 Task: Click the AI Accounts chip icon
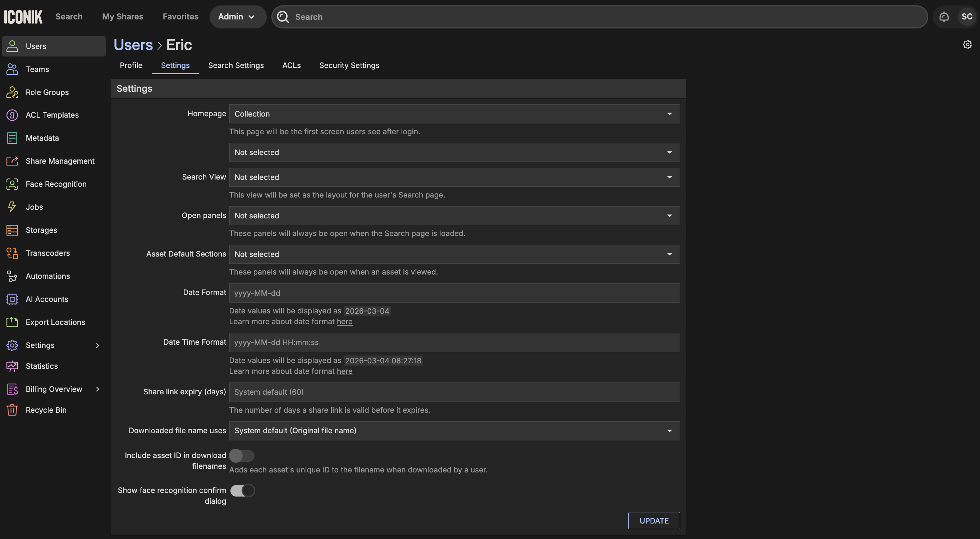click(12, 299)
